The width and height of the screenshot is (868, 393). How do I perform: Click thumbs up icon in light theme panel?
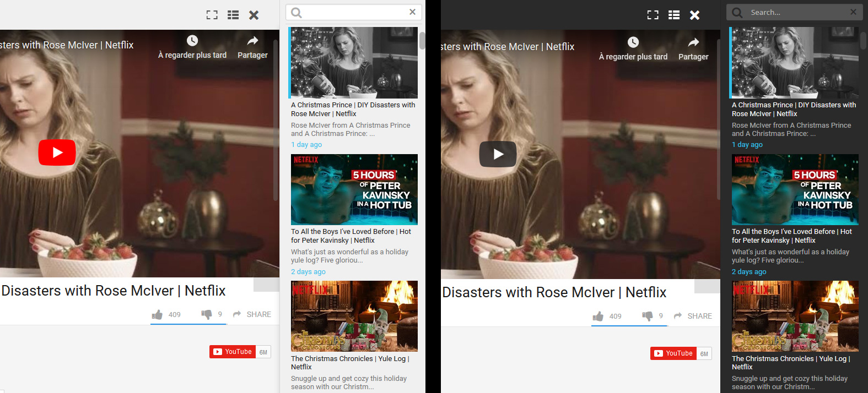pos(157,314)
